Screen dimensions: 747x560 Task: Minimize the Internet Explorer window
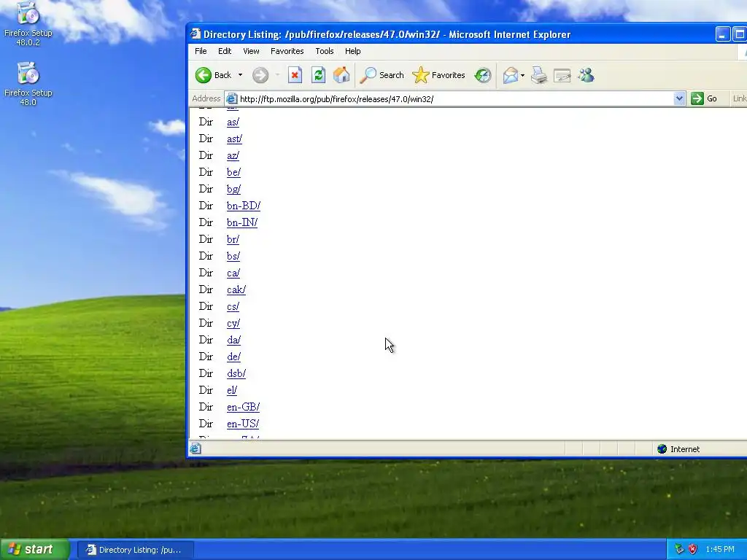pyautogui.click(x=723, y=34)
